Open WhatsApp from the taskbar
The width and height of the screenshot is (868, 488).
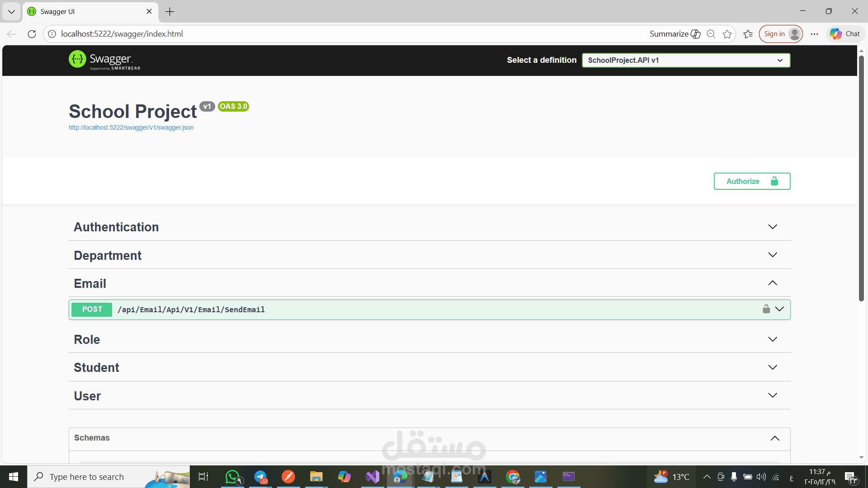click(233, 477)
